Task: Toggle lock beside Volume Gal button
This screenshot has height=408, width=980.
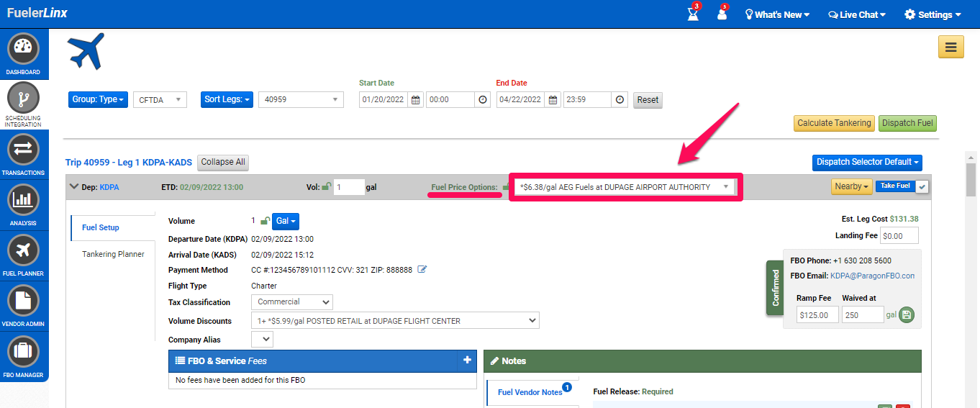Action: [x=265, y=221]
